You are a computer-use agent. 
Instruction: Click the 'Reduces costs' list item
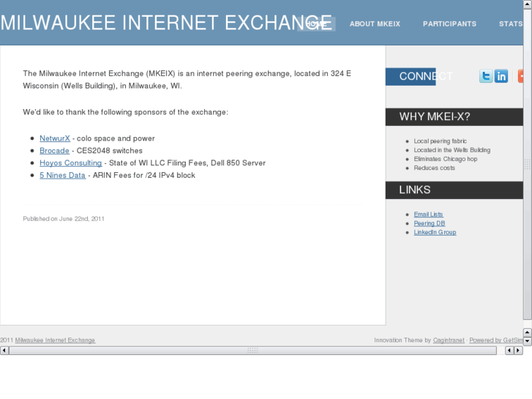click(434, 168)
